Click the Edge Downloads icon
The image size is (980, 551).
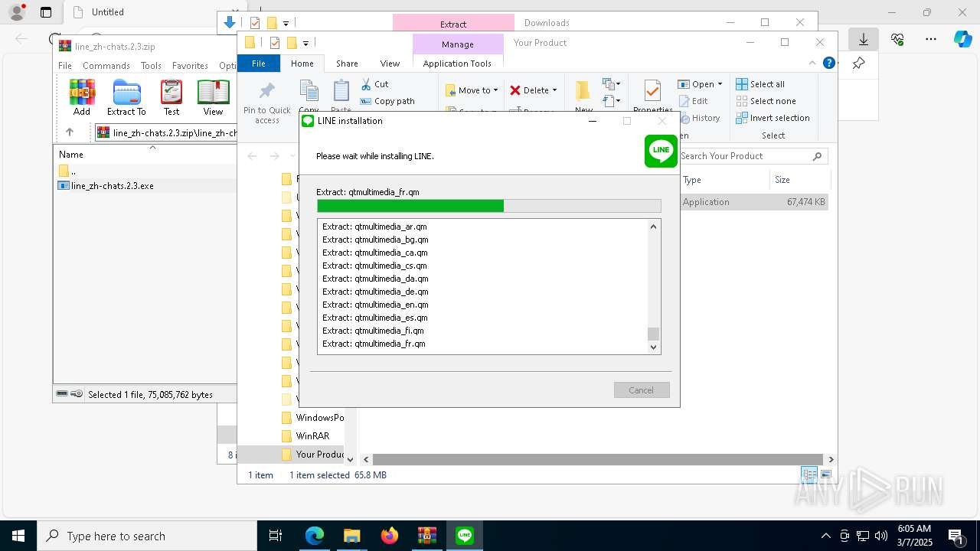click(x=864, y=39)
